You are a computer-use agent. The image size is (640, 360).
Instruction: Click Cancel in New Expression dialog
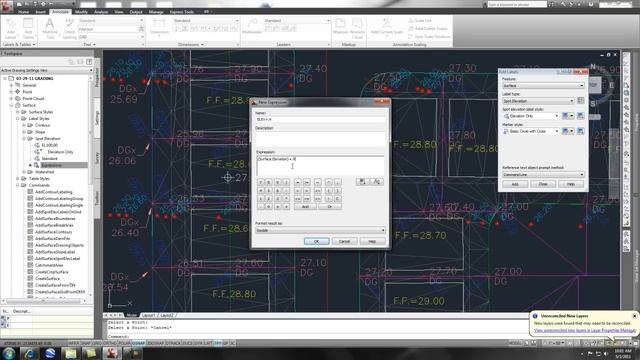click(x=344, y=241)
